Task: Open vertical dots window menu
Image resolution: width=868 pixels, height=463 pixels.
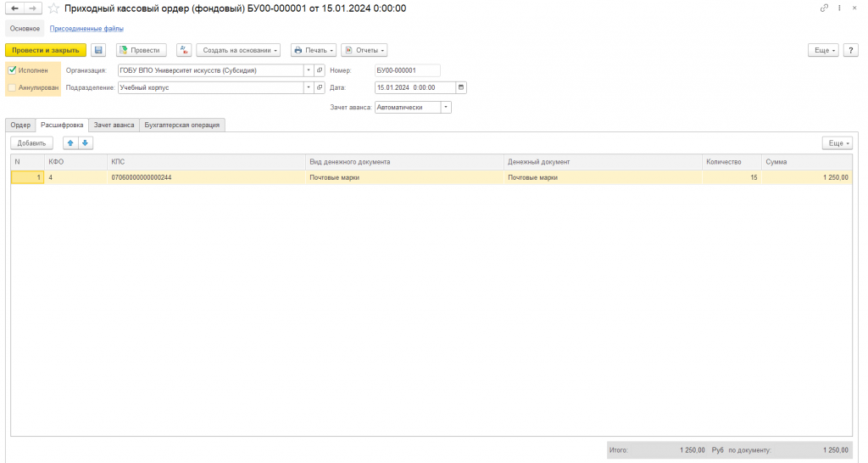Action: (x=839, y=8)
